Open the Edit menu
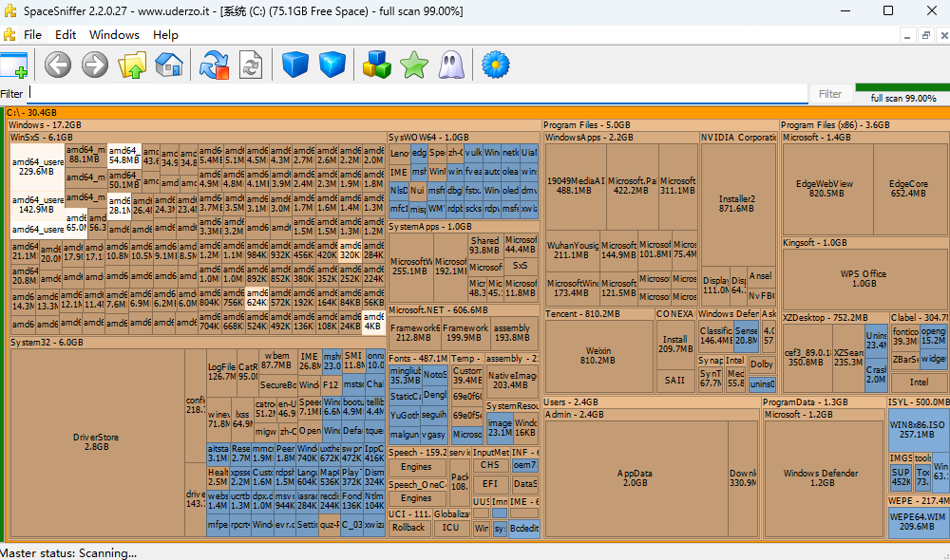 coord(66,34)
